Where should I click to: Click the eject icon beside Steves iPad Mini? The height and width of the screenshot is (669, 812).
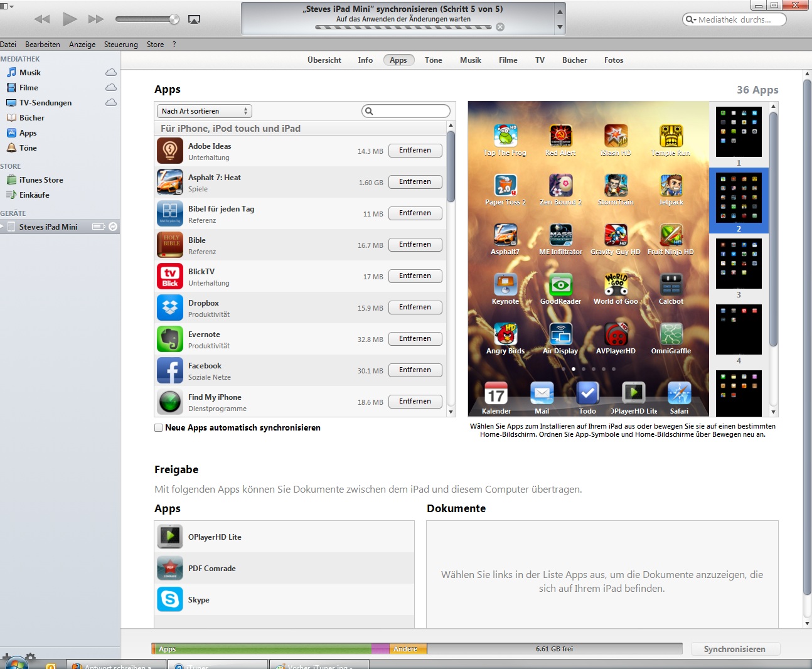pyautogui.click(x=113, y=227)
